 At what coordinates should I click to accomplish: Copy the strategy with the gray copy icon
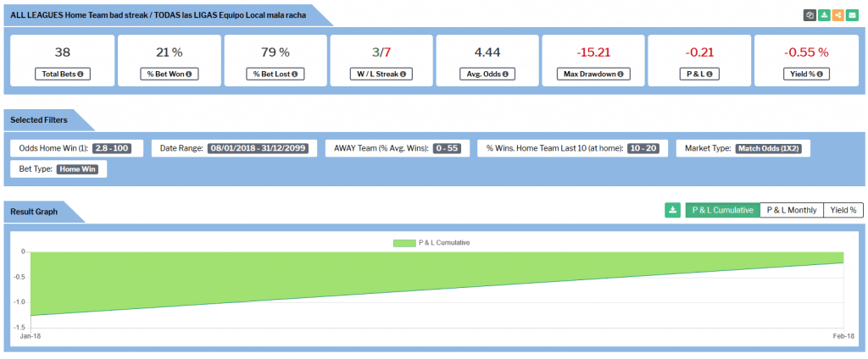(810, 15)
